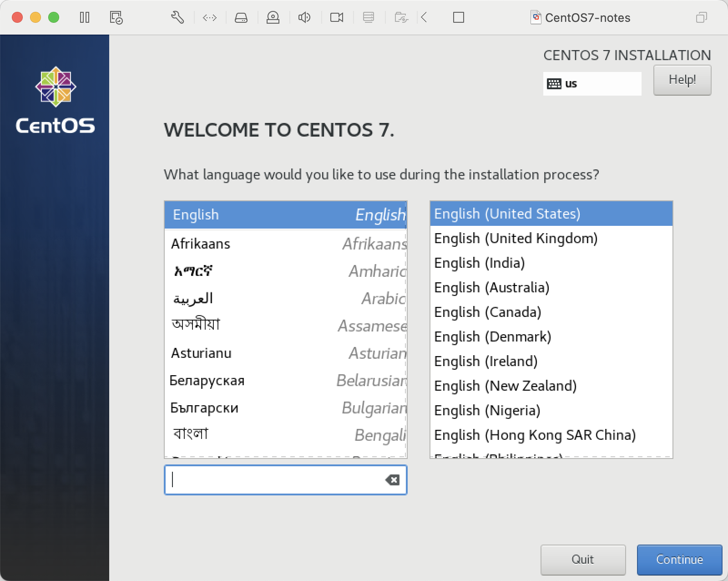Viewport: 728px width, 581px height.
Task: Click the network adapter arrows icon
Action: point(210,18)
